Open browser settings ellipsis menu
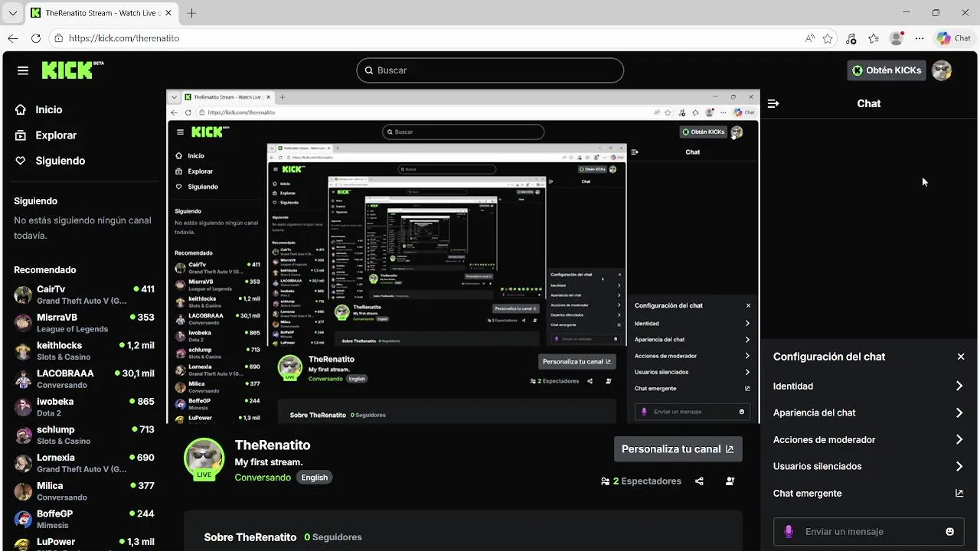 click(920, 38)
